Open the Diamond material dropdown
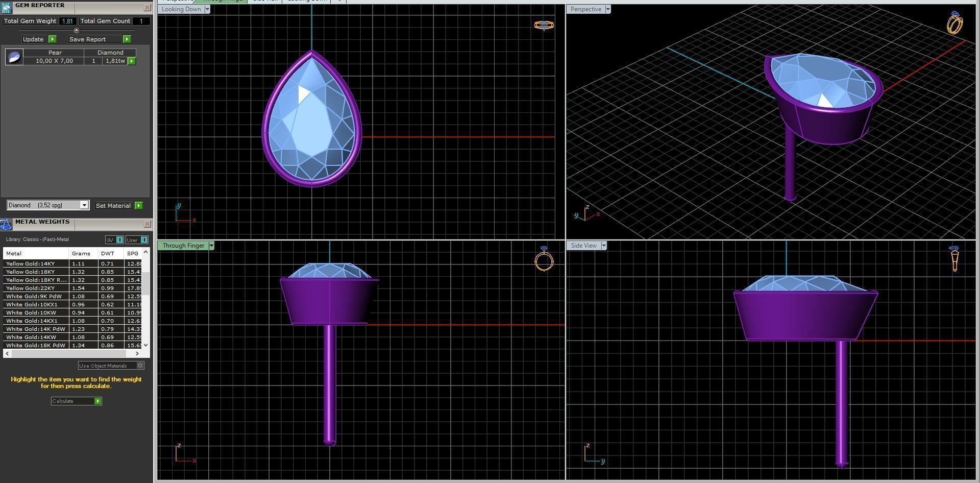Screen dimensions: 980x483 click(x=84, y=205)
